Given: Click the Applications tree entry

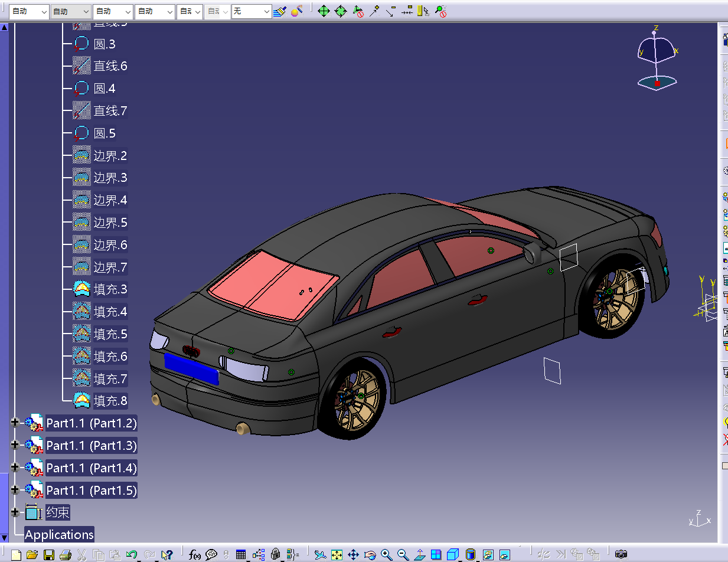Looking at the screenshot, I should pos(59,535).
